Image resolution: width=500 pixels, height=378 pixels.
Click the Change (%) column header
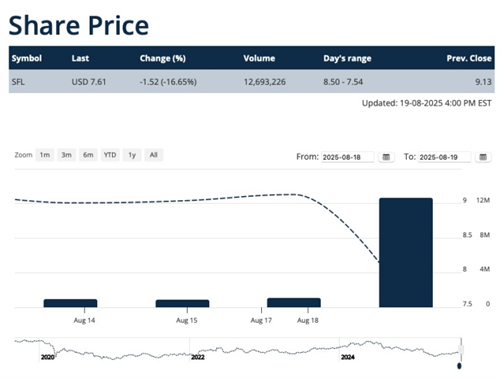click(163, 58)
